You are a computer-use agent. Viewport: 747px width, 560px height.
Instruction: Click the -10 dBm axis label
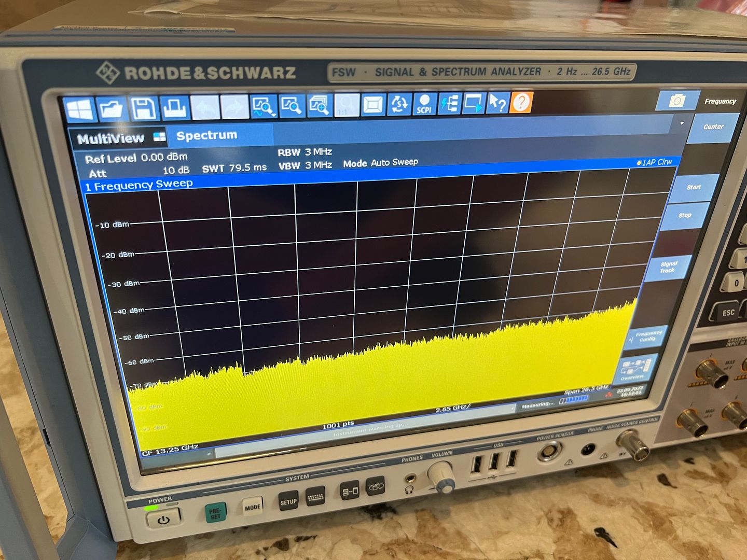tap(112, 225)
